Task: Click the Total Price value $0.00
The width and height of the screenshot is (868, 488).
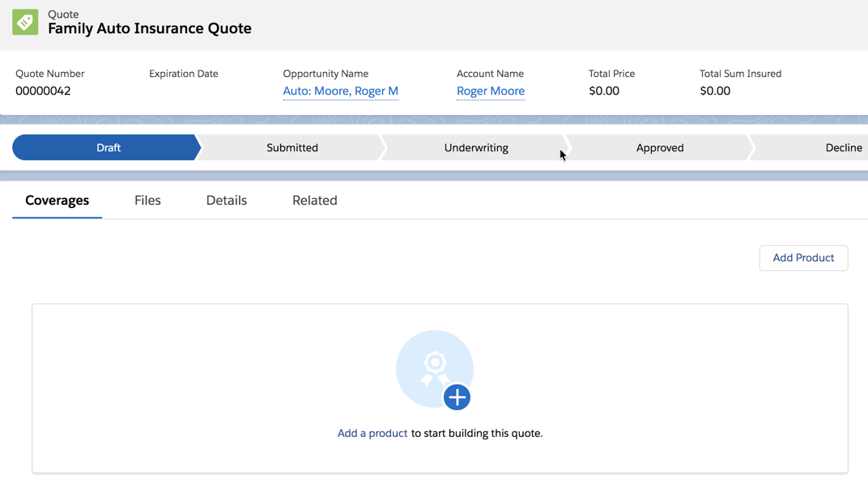Action: coord(604,91)
